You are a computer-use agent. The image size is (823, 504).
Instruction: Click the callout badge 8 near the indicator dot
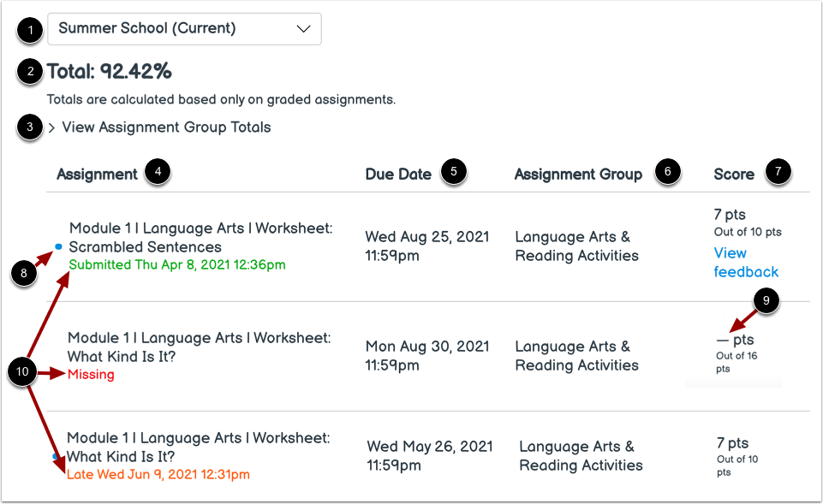pos(23,274)
